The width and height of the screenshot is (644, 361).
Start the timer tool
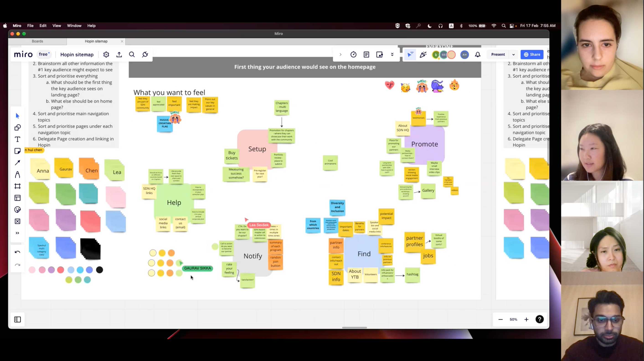(353, 54)
